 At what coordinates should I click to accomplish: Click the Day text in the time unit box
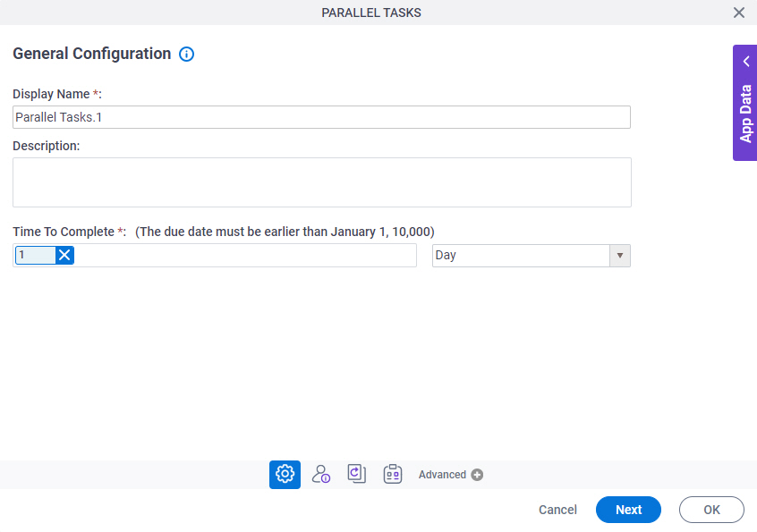[446, 255]
